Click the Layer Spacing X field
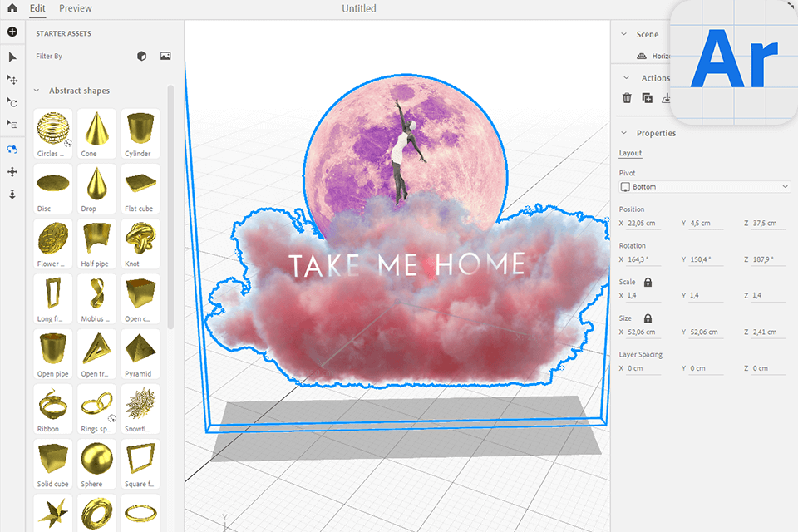This screenshot has height=532, width=798. [x=643, y=368]
